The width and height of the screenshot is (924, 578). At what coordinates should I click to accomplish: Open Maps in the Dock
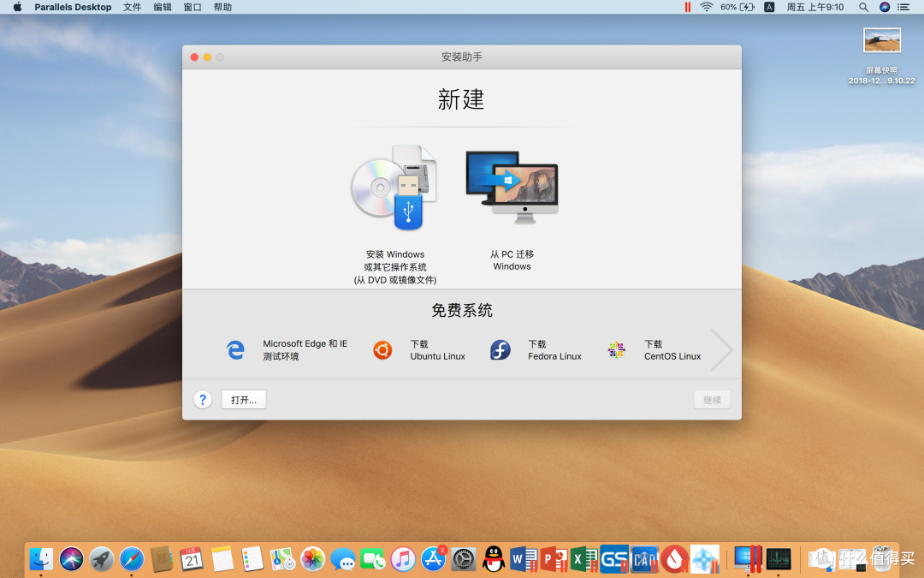pyautogui.click(x=282, y=558)
